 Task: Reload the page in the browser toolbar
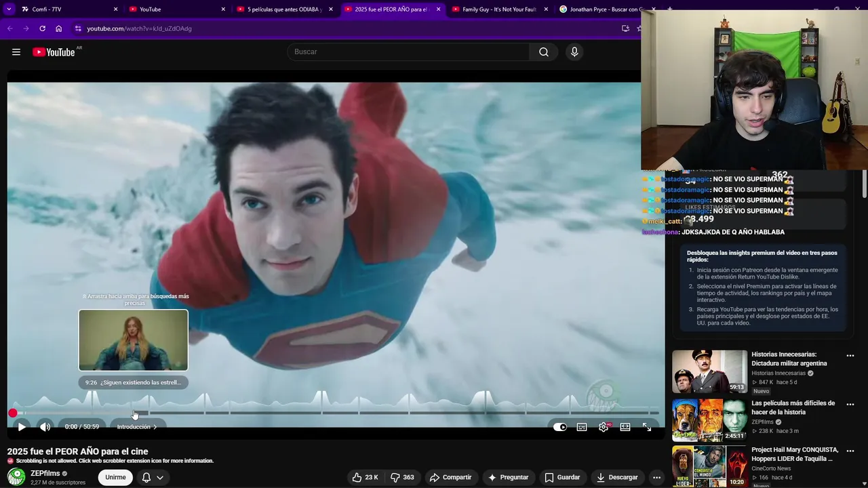[42, 28]
